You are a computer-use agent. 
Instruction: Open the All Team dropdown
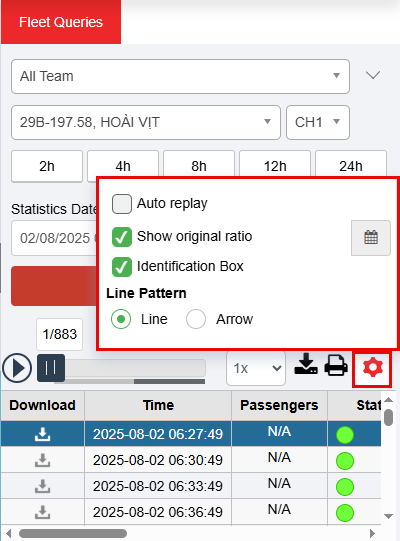181,76
